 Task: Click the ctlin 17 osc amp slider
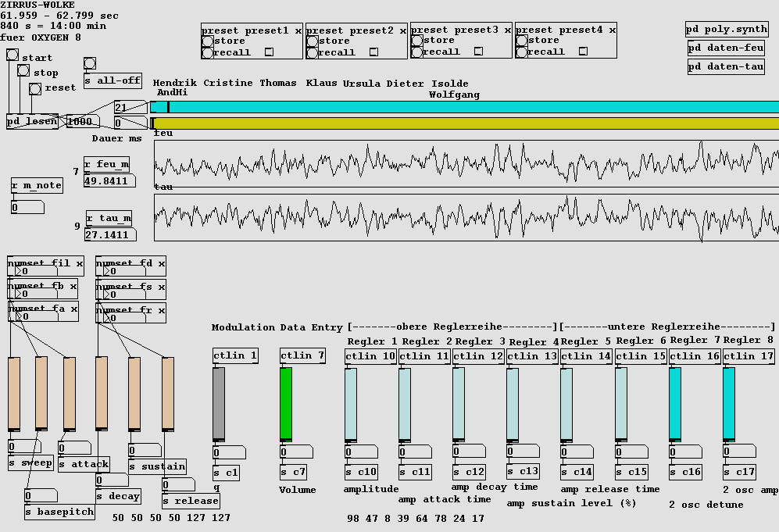click(729, 405)
